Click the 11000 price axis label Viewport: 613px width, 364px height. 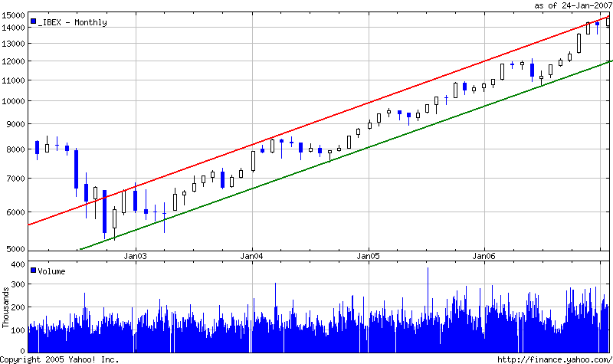(13, 80)
